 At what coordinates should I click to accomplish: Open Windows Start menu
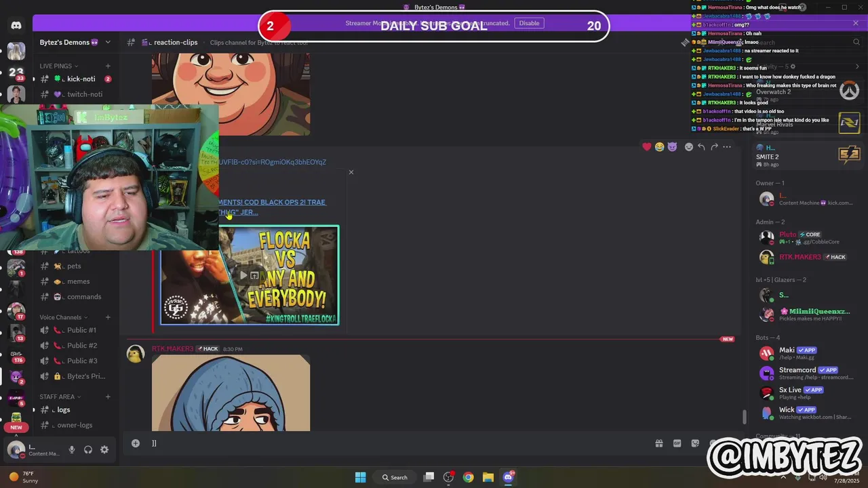pos(360,477)
